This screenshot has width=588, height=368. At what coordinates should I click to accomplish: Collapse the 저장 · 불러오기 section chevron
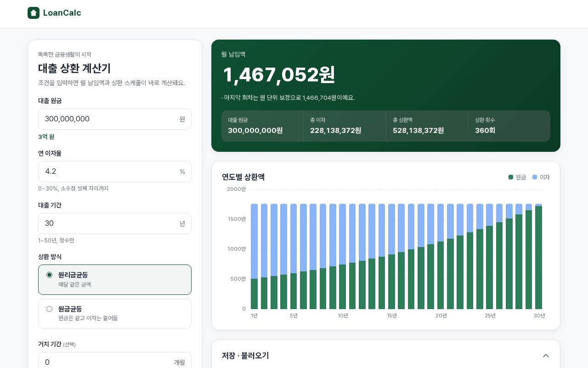point(546,356)
